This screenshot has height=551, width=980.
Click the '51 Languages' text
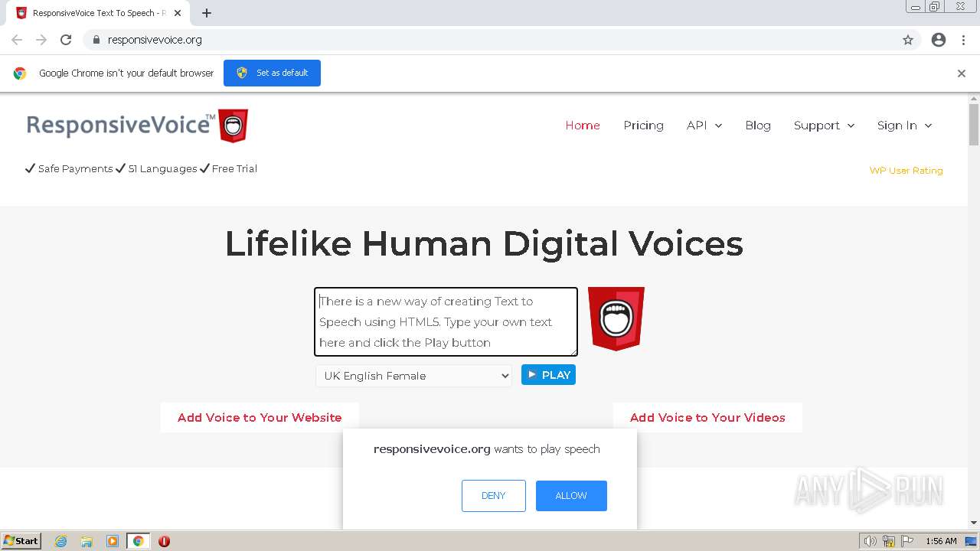[x=162, y=169]
